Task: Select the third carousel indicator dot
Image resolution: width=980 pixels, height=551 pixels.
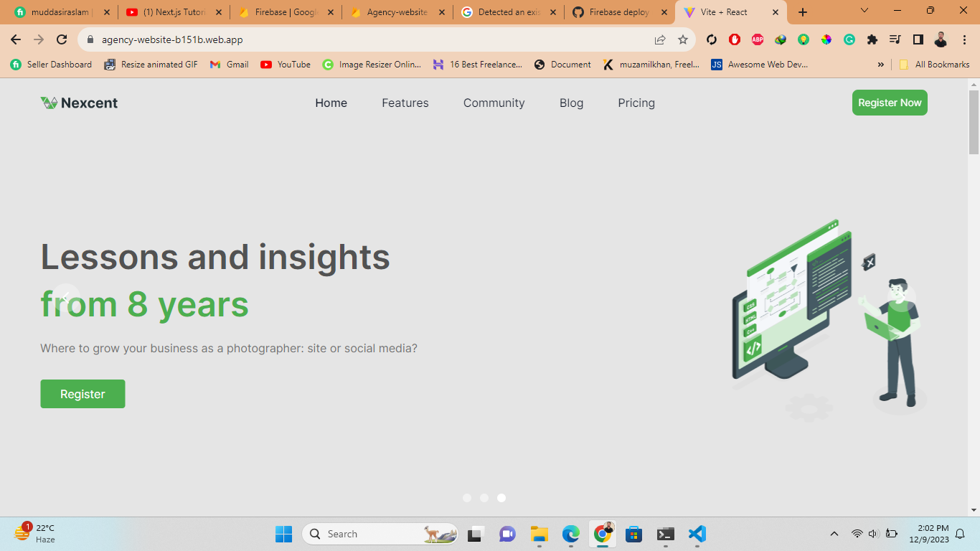Action: point(501,498)
